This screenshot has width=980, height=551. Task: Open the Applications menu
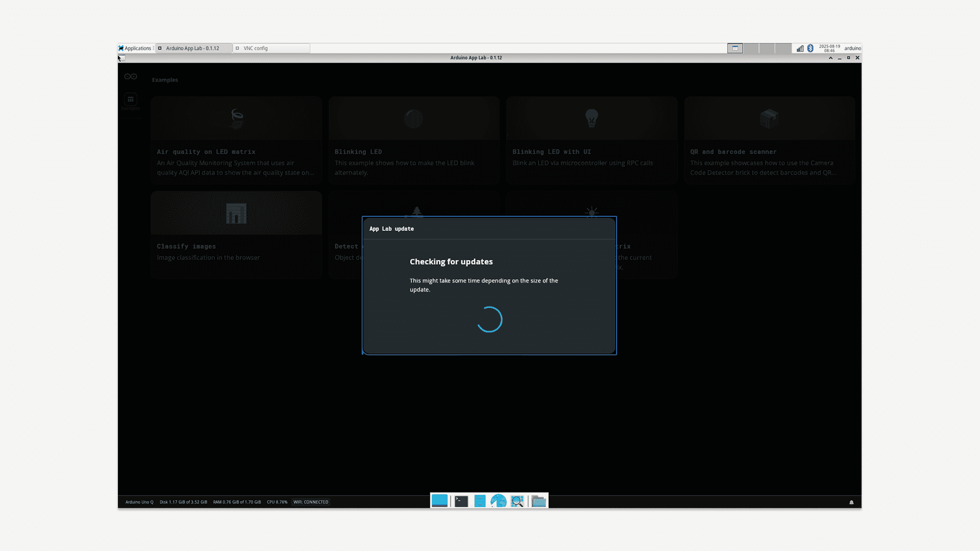click(x=135, y=48)
